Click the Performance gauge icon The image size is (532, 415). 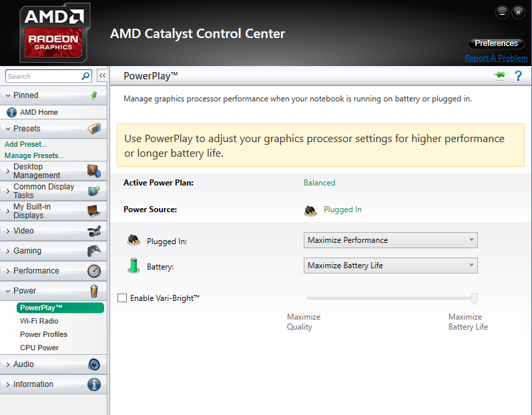click(x=94, y=271)
